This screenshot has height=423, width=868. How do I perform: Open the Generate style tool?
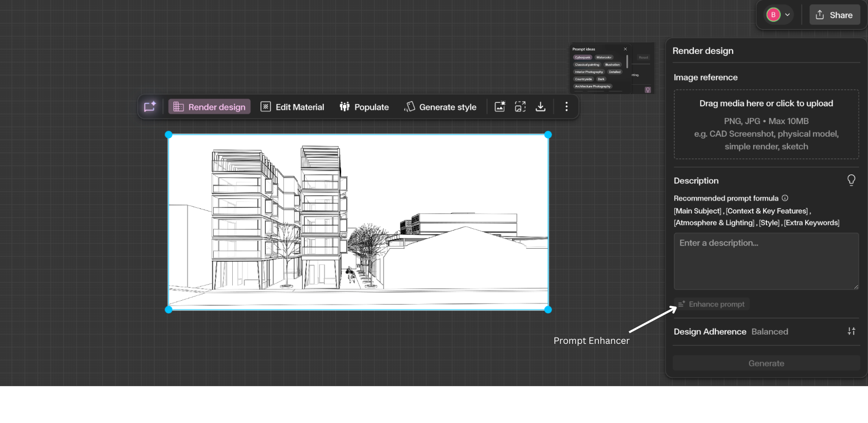(x=440, y=107)
